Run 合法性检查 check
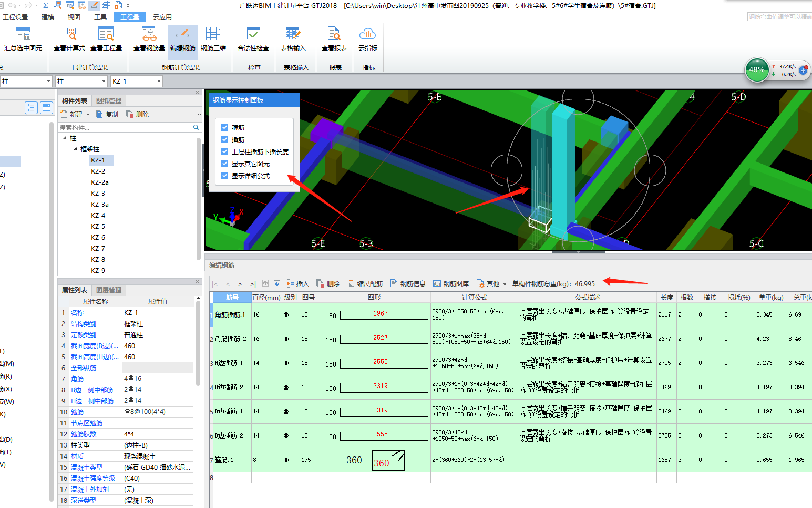The height and width of the screenshot is (508, 812). [253, 39]
